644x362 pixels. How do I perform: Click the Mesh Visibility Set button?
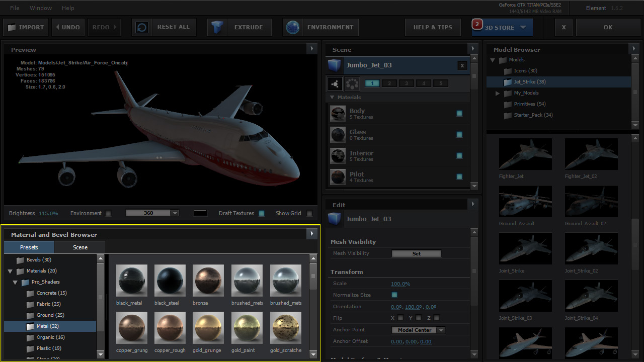click(x=416, y=253)
